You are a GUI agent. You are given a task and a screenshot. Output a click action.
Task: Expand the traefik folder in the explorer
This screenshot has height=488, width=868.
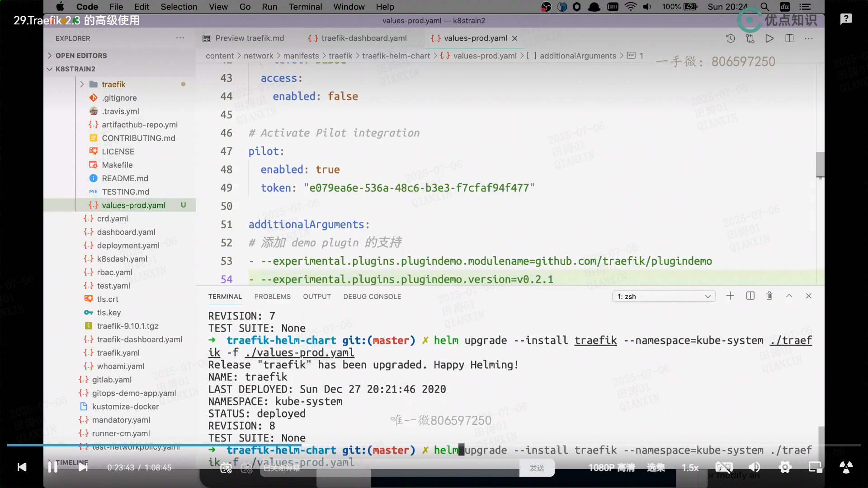pyautogui.click(x=113, y=84)
